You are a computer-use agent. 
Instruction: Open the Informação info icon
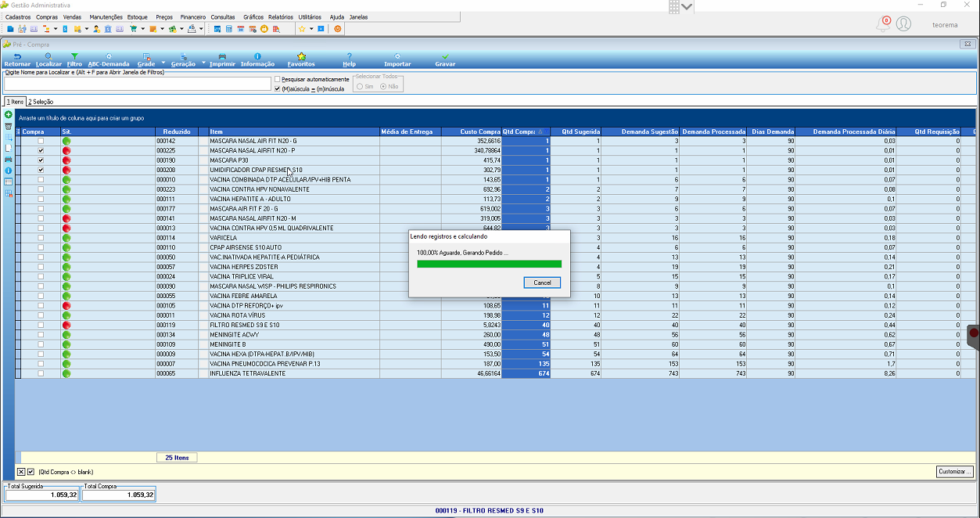257,59
